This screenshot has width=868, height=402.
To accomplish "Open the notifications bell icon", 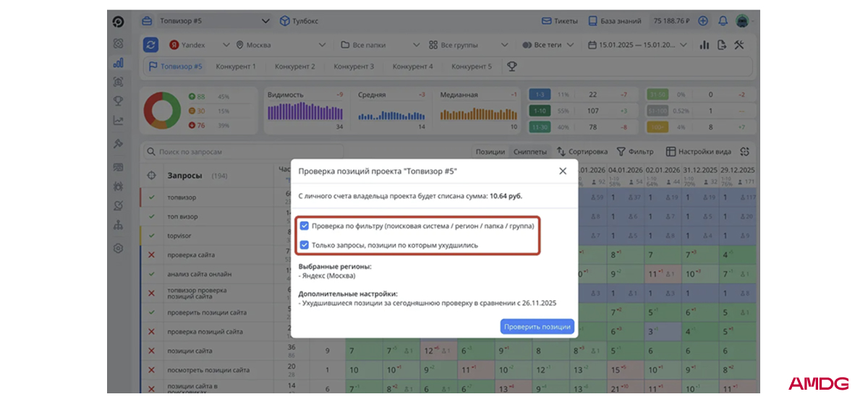I will [723, 21].
